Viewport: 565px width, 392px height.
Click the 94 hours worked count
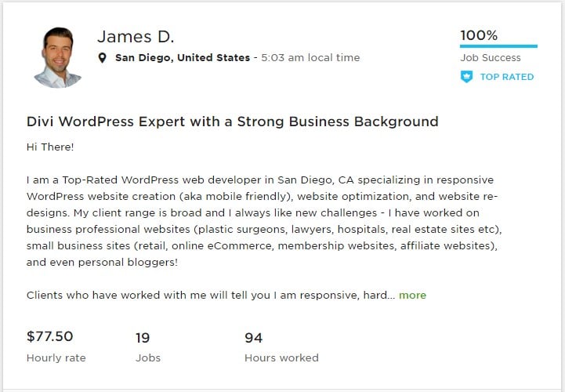pos(253,338)
